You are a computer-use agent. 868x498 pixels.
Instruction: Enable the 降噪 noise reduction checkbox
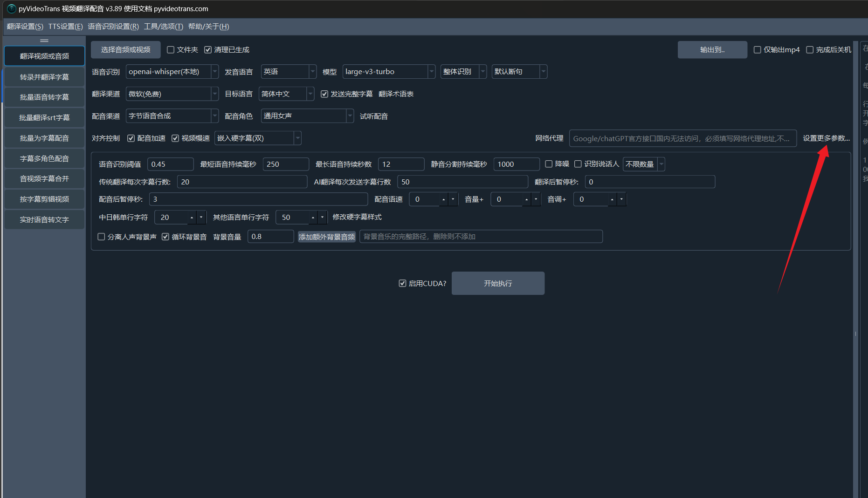[549, 164]
